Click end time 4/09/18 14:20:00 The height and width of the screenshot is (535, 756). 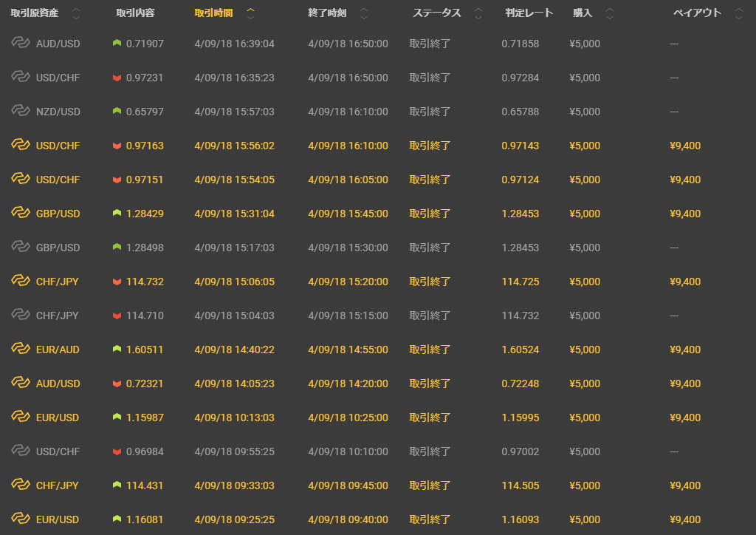pos(348,384)
